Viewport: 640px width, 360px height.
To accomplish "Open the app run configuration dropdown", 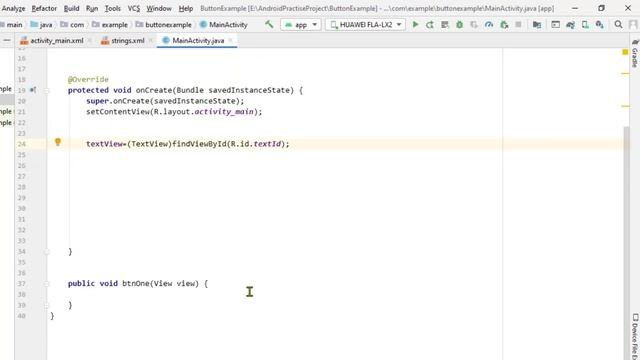I will click(301, 25).
